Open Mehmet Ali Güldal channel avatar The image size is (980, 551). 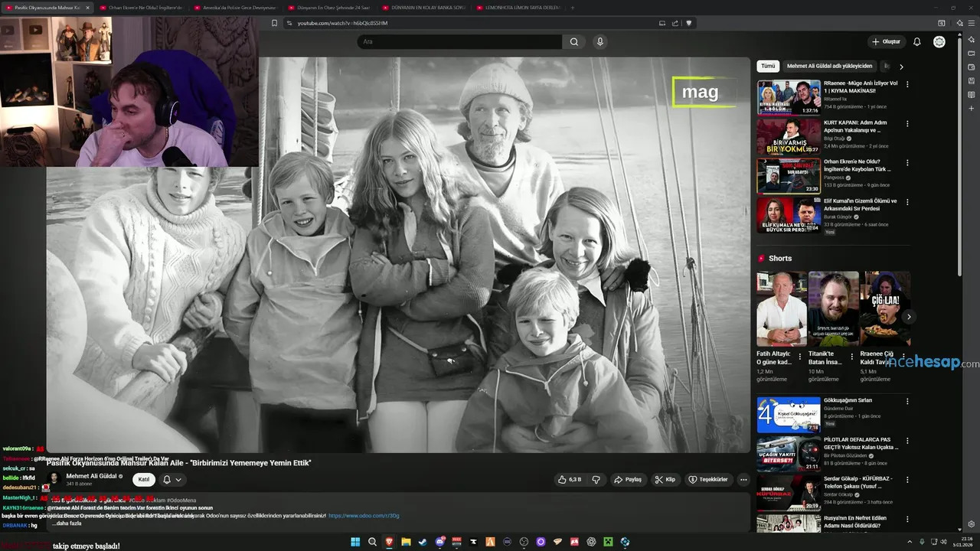[54, 480]
